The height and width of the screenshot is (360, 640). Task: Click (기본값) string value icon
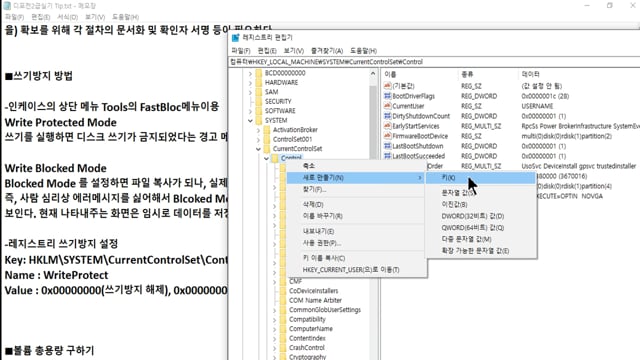[x=387, y=86]
